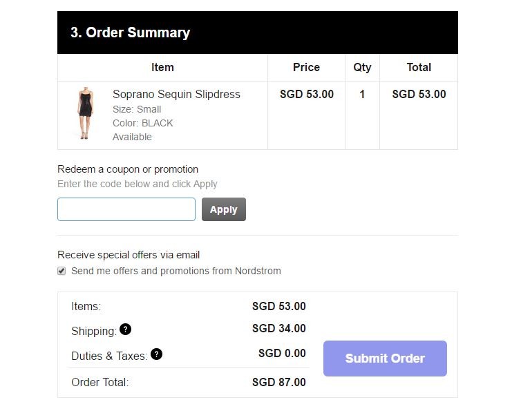Click the Order Summary section header
512x420 pixels.
130,32
